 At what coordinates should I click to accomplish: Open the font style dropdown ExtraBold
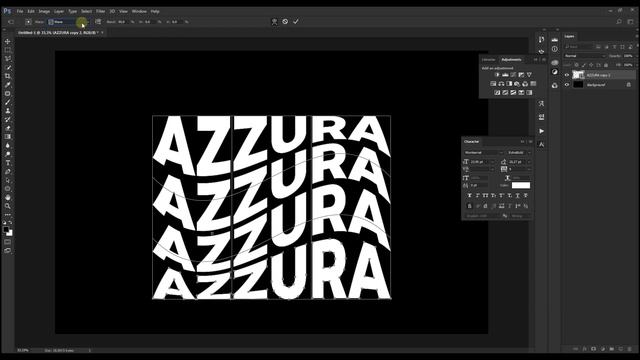click(519, 153)
